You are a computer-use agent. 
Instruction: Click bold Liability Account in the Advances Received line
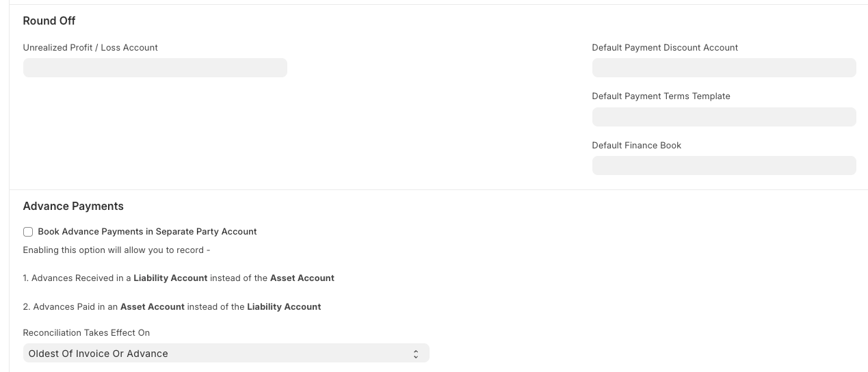(170, 278)
